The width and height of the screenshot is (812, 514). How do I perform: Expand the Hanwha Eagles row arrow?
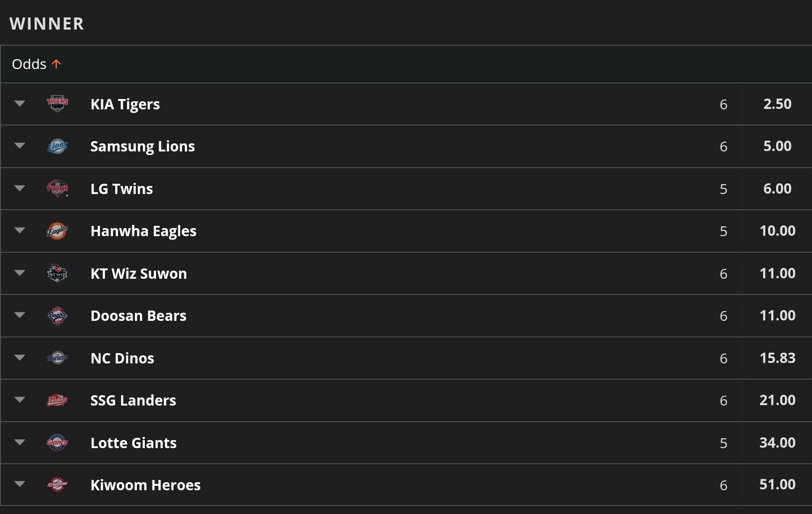coord(20,230)
